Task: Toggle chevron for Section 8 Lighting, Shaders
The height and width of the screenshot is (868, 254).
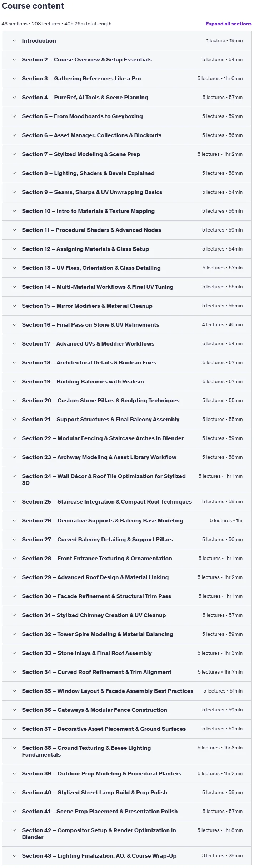Action: tap(14, 173)
